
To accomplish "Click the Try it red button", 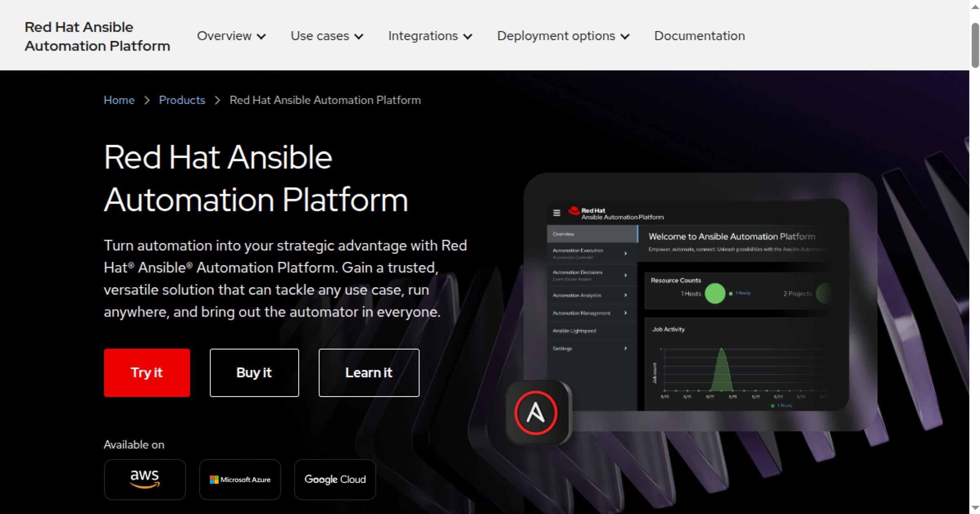I will pos(147,372).
